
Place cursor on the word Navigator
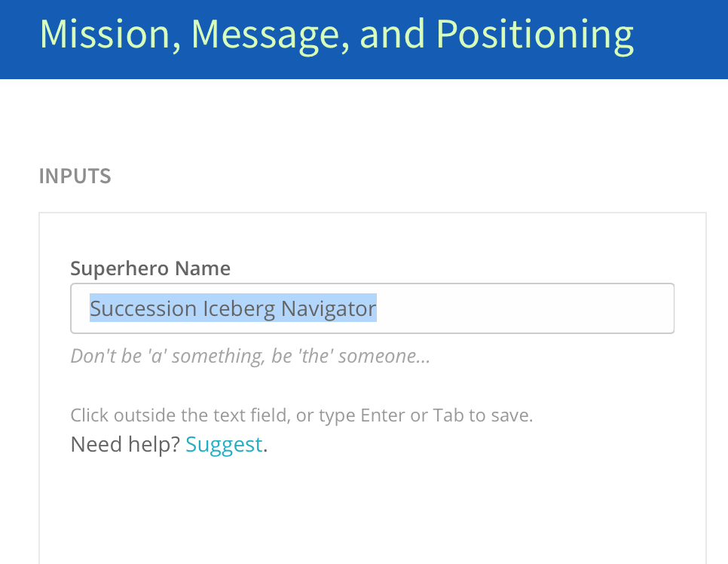click(x=329, y=308)
